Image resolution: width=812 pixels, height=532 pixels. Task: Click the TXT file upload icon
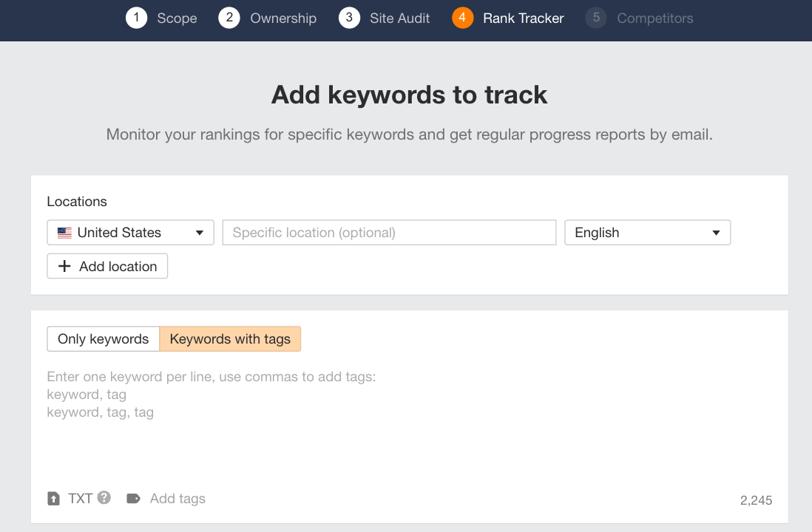pyautogui.click(x=53, y=498)
